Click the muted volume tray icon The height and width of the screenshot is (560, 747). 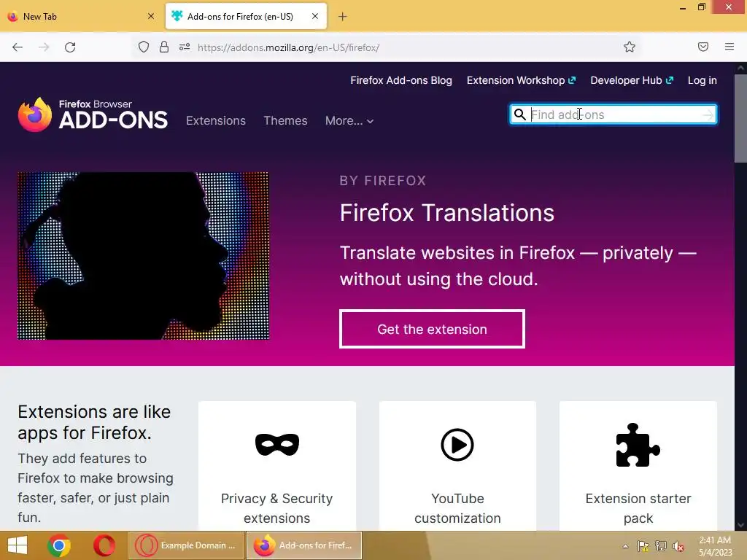point(678,546)
